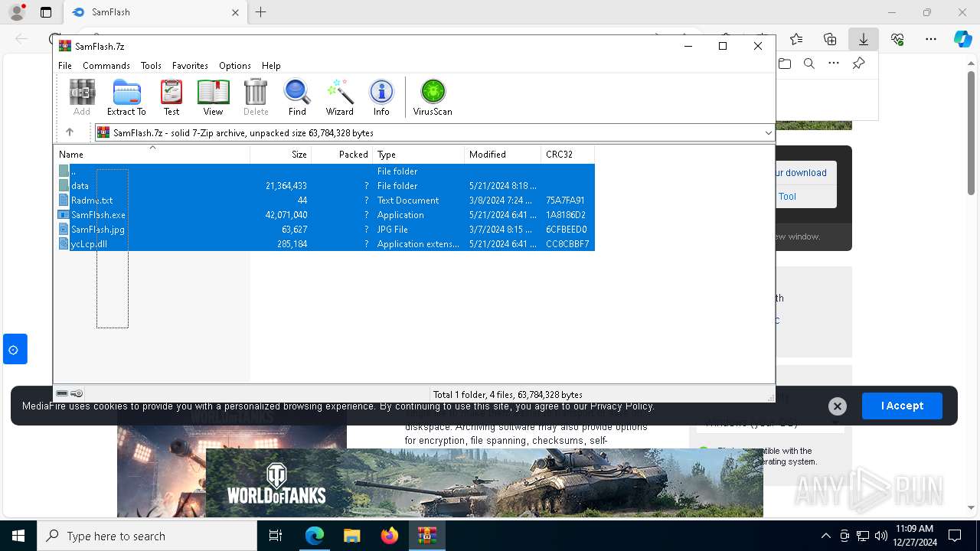Expand the archive path dropdown
The width and height of the screenshot is (980, 551).
click(x=768, y=133)
